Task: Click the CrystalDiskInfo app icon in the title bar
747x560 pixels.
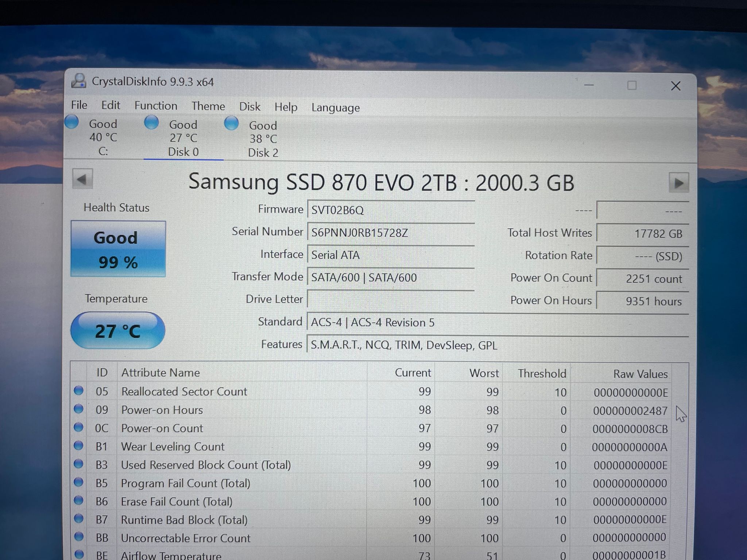Action: pyautogui.click(x=78, y=81)
